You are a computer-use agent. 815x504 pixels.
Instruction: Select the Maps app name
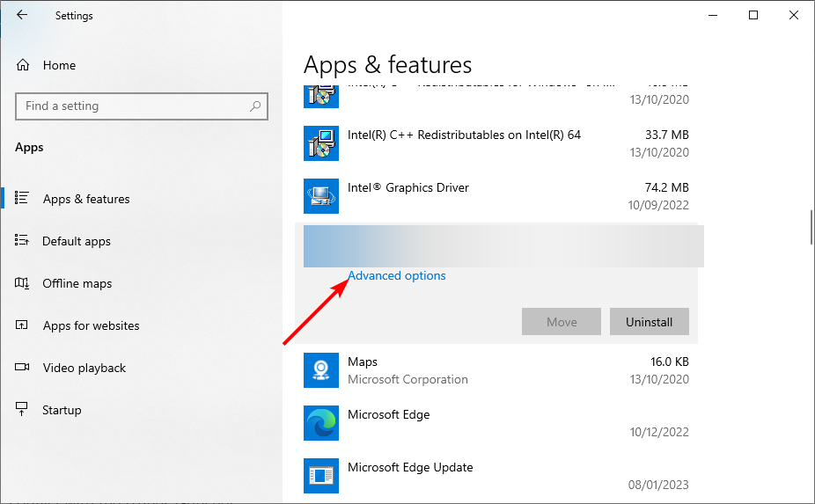coord(363,362)
